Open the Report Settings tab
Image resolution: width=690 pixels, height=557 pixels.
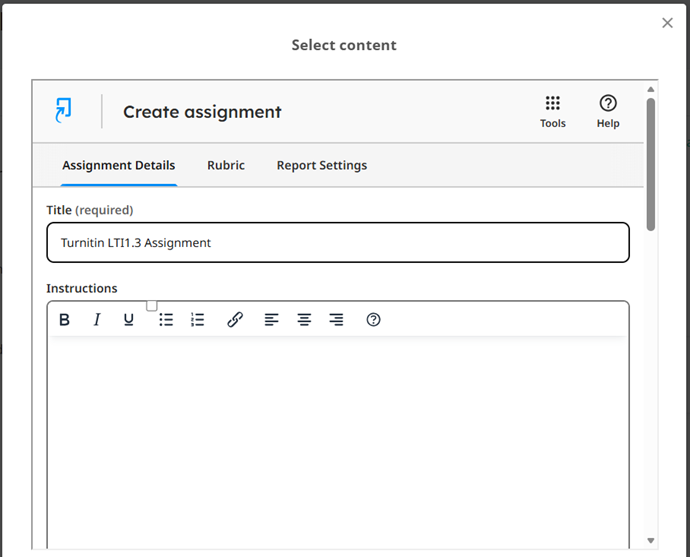(x=321, y=165)
